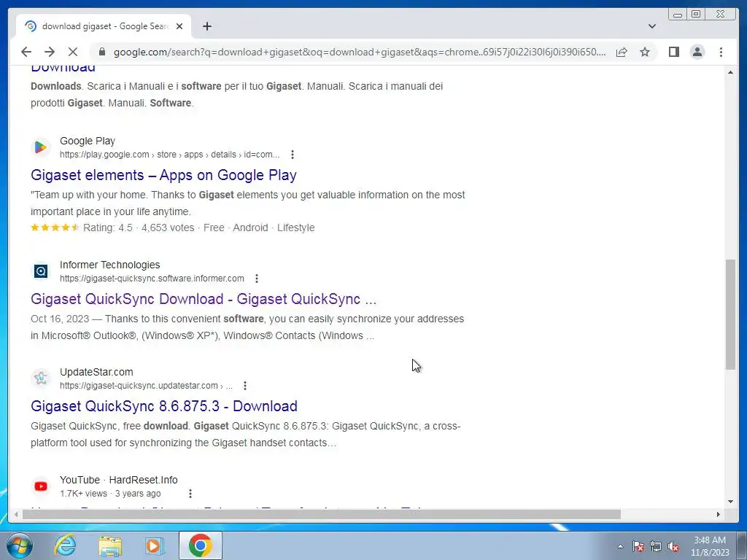This screenshot has width=747, height=560.
Task: Click the gigaset-quicksync.updatestar.com URL
Action: coord(146,386)
